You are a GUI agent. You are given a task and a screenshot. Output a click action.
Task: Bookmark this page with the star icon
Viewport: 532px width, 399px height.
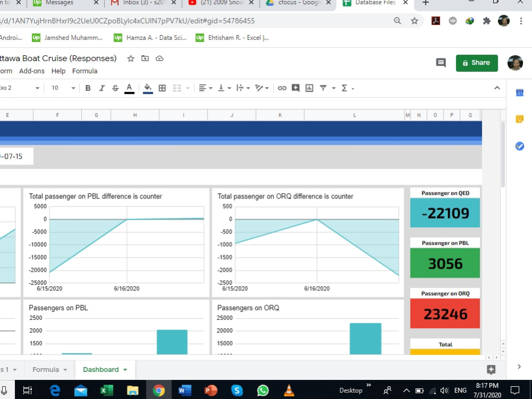click(x=414, y=21)
